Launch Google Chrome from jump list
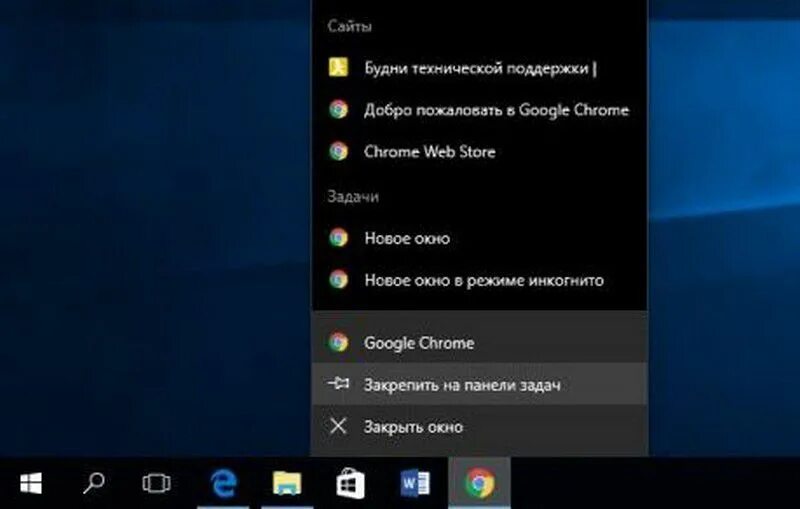 click(x=480, y=342)
